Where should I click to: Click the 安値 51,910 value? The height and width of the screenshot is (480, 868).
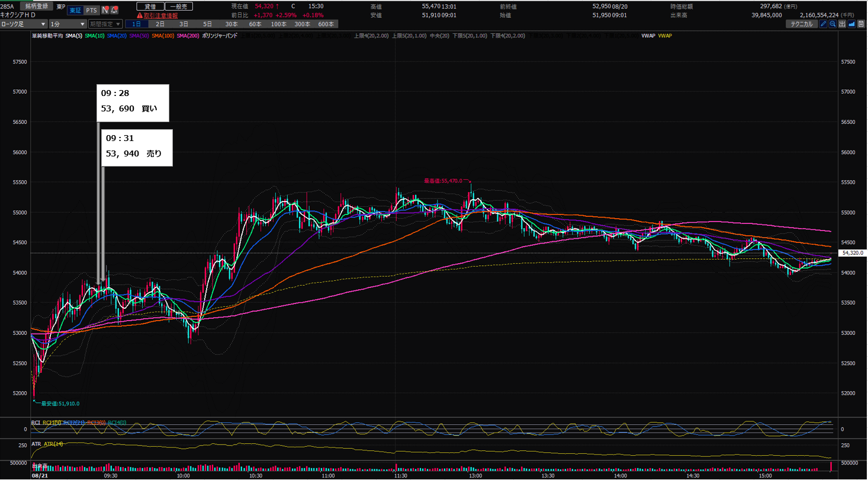coord(431,15)
